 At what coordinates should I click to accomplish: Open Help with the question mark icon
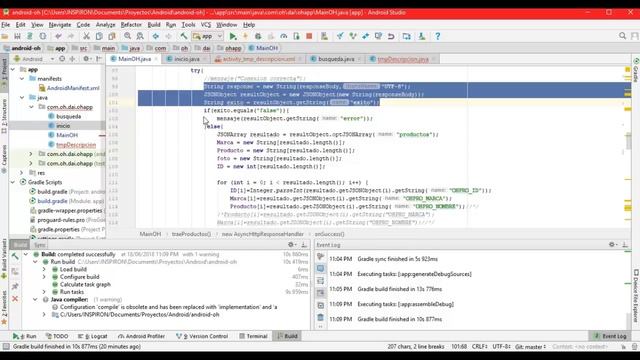pos(438,36)
